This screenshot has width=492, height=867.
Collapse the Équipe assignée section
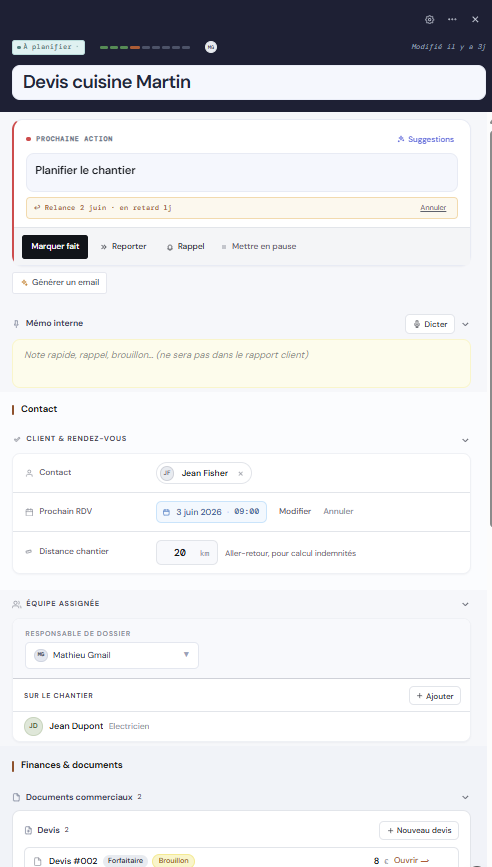pos(465,604)
